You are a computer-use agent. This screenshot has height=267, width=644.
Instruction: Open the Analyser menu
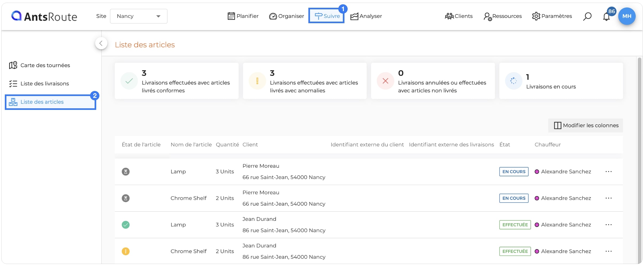click(x=366, y=16)
